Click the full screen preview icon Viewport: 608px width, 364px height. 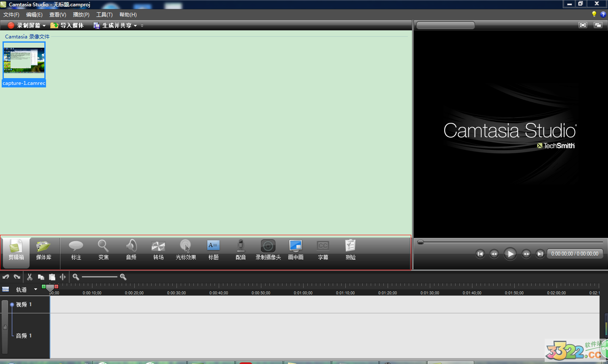pyautogui.click(x=583, y=25)
